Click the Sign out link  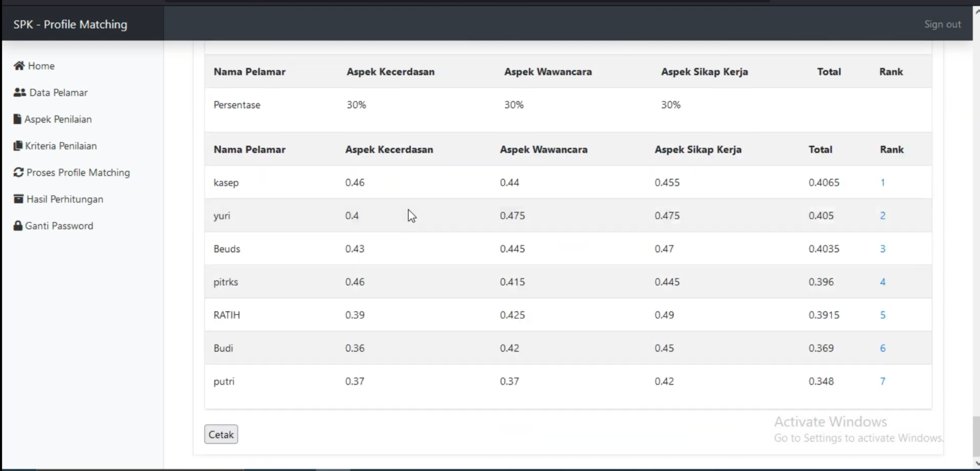[x=942, y=24]
